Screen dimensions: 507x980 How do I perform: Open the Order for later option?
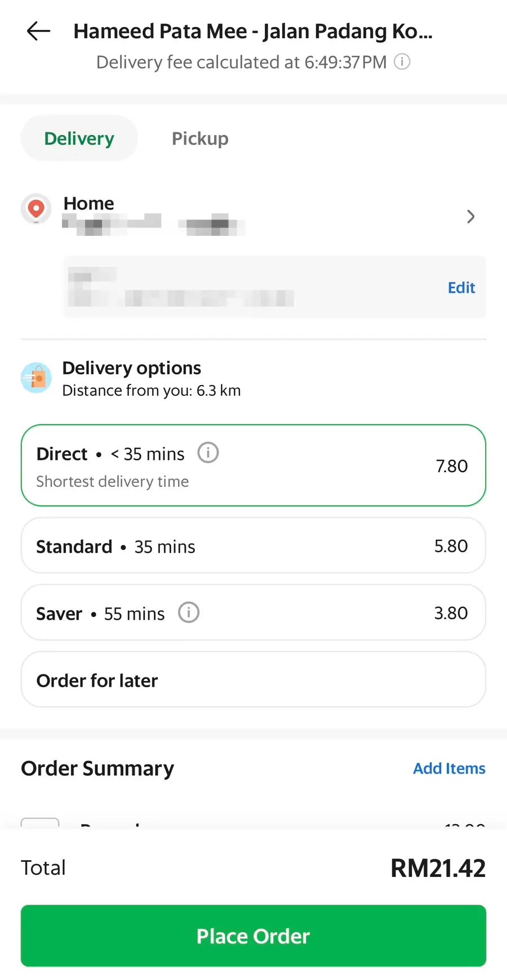[x=253, y=679]
